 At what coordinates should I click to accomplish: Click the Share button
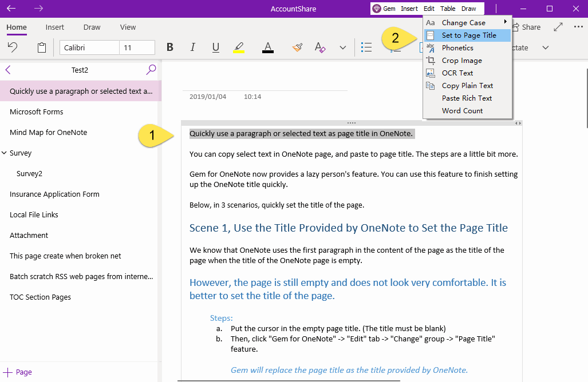coord(527,27)
